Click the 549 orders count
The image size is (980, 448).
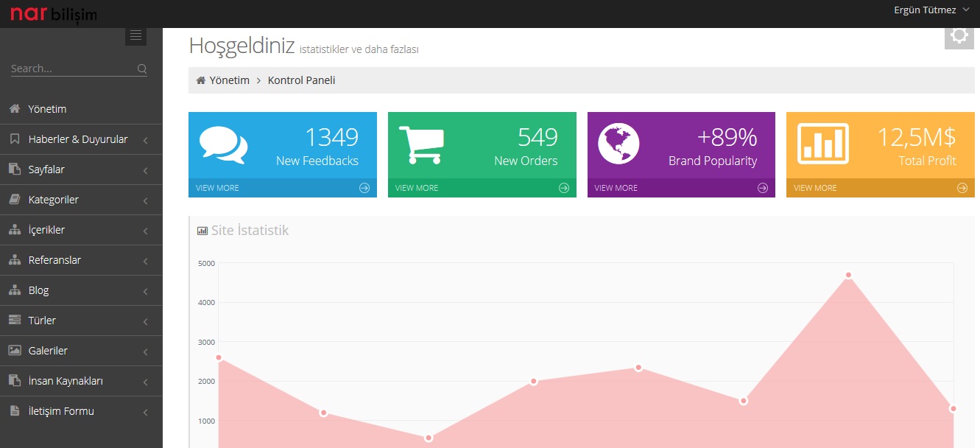tap(537, 137)
